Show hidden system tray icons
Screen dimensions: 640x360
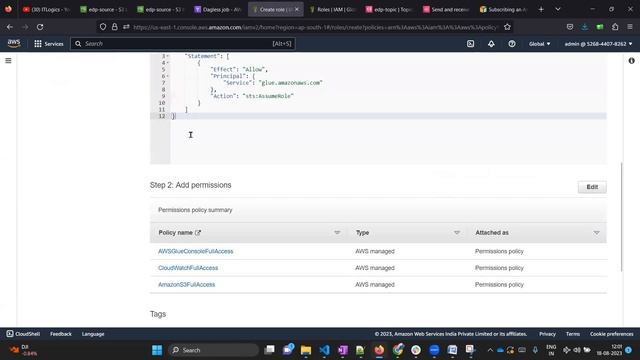coord(490,350)
